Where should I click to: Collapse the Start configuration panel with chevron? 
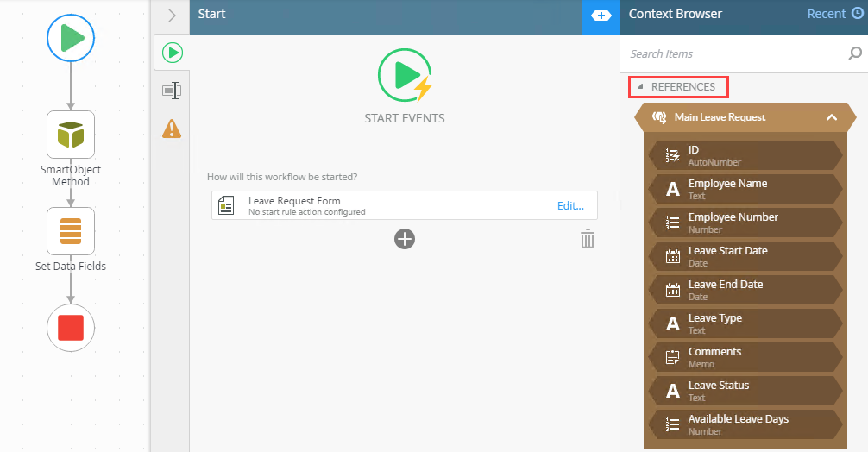pyautogui.click(x=172, y=16)
